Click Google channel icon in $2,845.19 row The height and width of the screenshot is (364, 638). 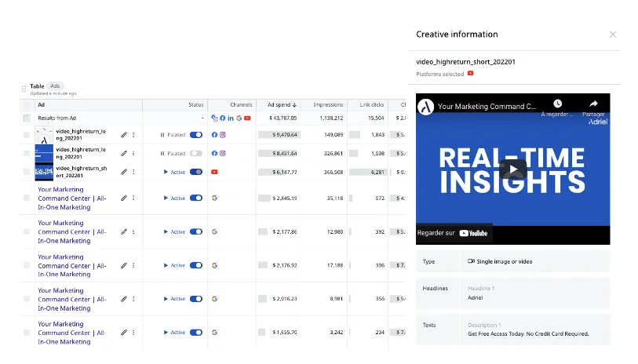tap(214, 198)
